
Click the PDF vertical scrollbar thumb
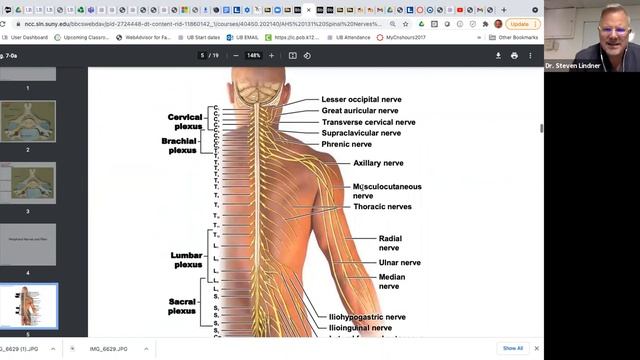[541, 128]
